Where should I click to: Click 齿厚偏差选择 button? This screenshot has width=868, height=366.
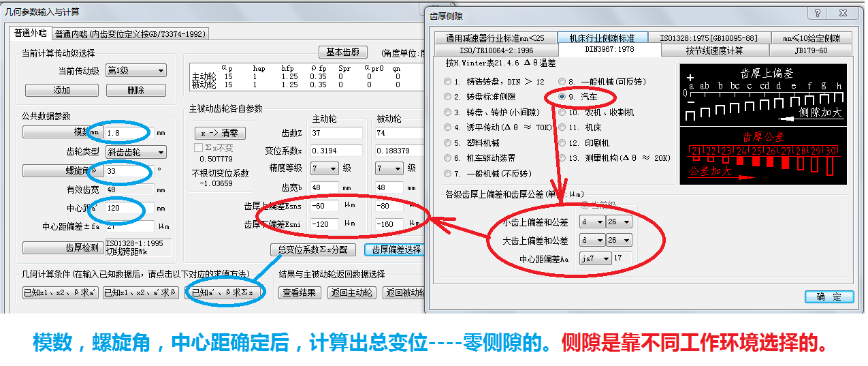pyautogui.click(x=395, y=250)
